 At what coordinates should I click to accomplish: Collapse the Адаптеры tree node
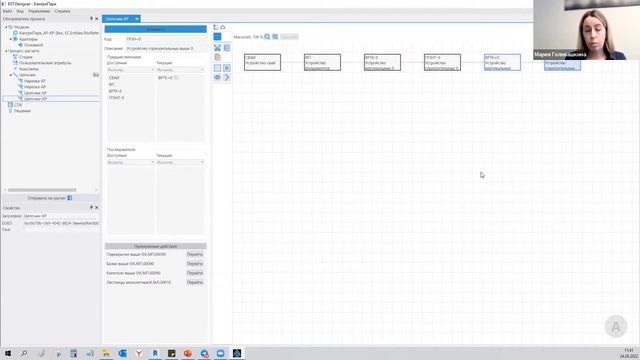(11, 39)
